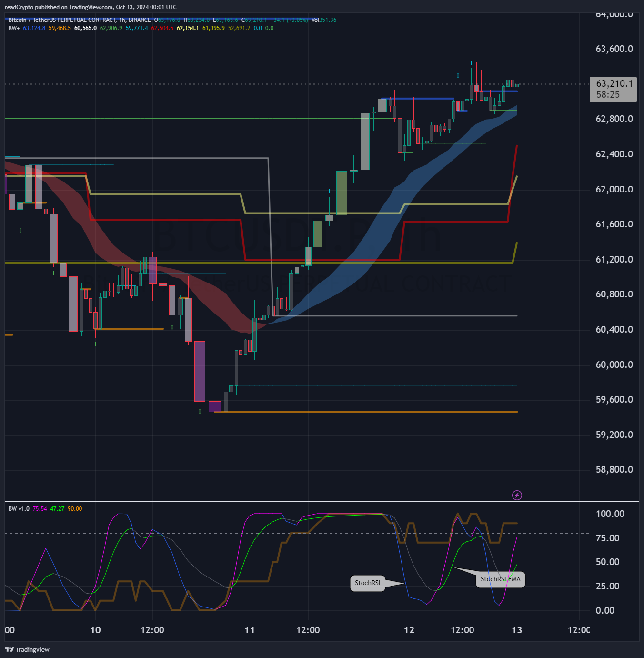Click the date label 11 on time axis
644x658 pixels.
pyautogui.click(x=250, y=630)
